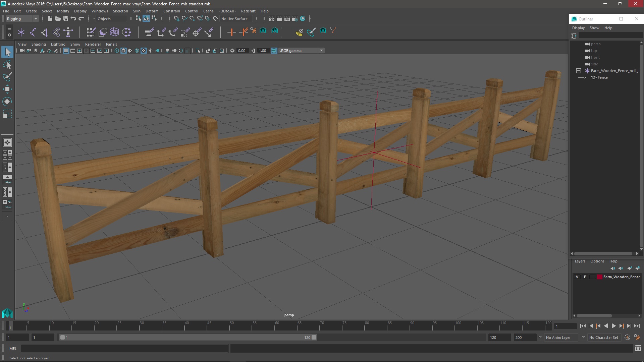644x362 pixels.
Task: Select the Paint Selection tool
Action: [x=7, y=76]
